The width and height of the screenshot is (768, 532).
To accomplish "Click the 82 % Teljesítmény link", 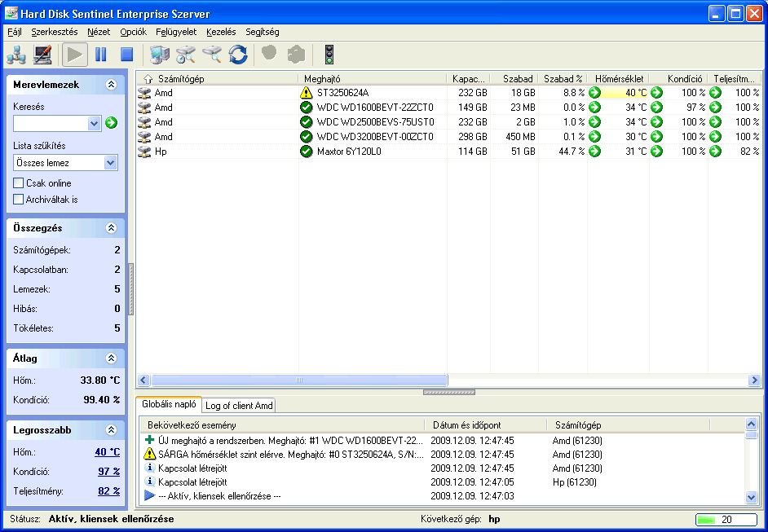I will (108, 491).
